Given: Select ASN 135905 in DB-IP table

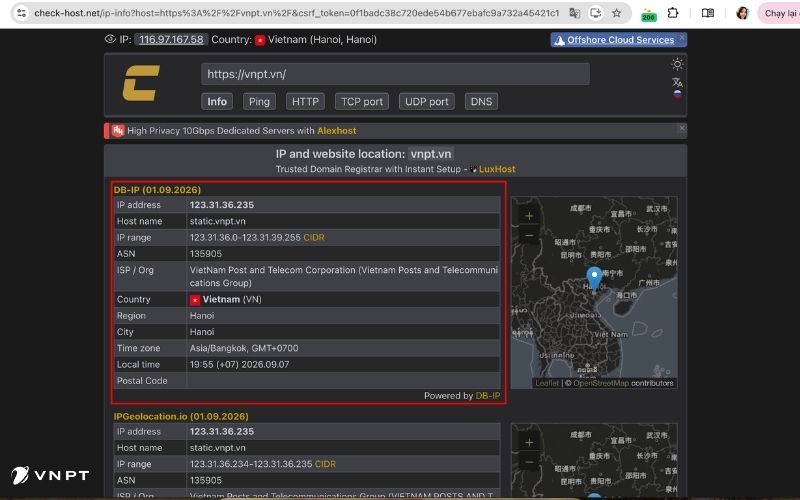Looking at the screenshot, I should point(206,254).
